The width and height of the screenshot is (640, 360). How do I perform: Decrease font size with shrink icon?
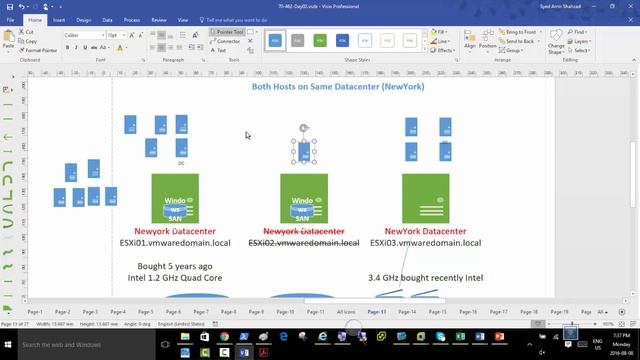click(x=141, y=36)
